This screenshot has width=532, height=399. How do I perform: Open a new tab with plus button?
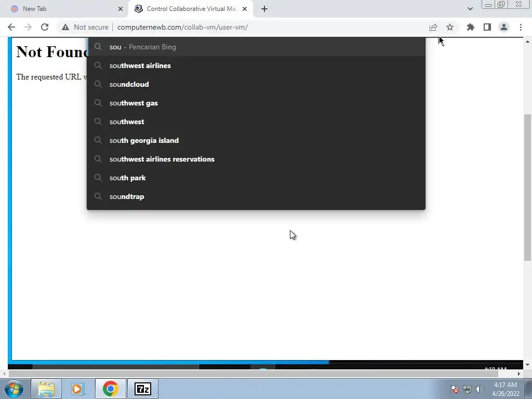[264, 9]
